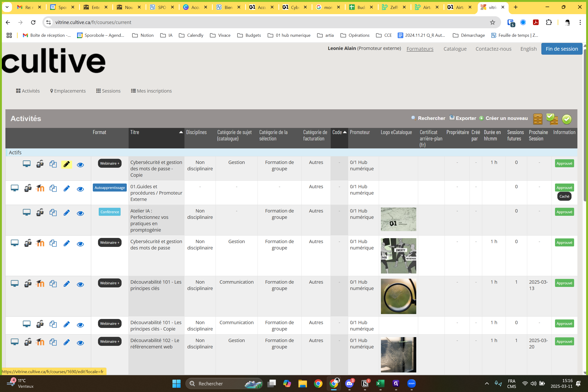Click the trainer icon for the Découvrabilité 102 row

(x=28, y=342)
